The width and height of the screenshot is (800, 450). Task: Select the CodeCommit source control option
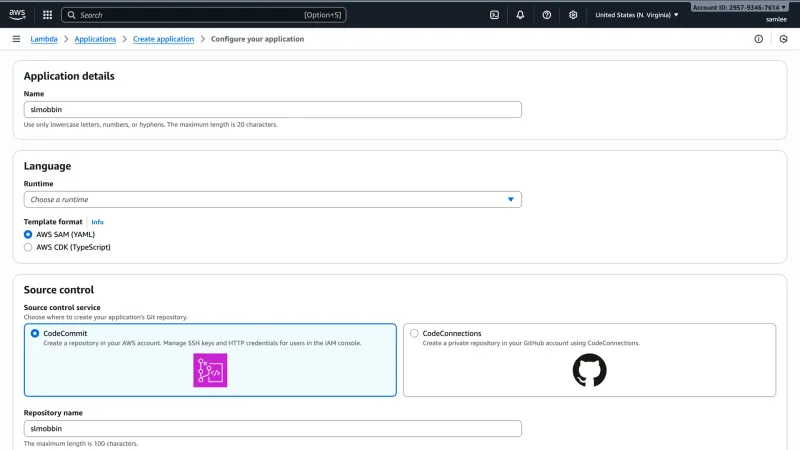tap(35, 333)
